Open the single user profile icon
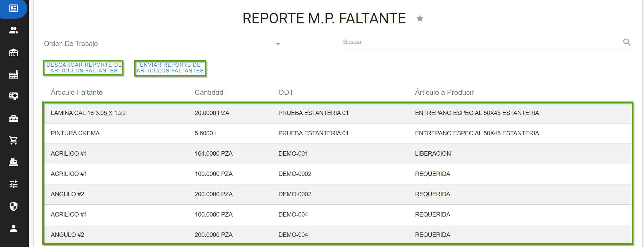The height and width of the screenshot is (247, 644). (14, 228)
